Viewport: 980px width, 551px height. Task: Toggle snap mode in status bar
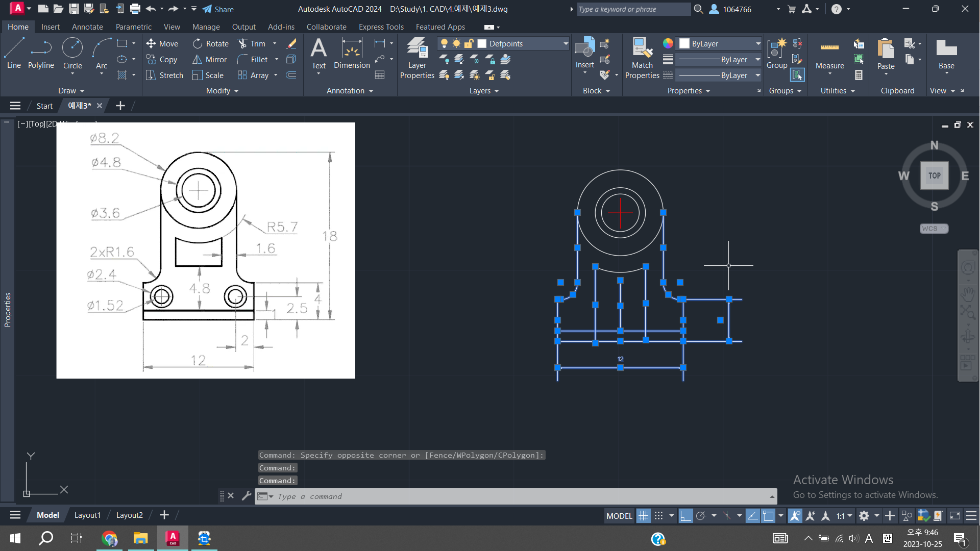[x=659, y=516]
